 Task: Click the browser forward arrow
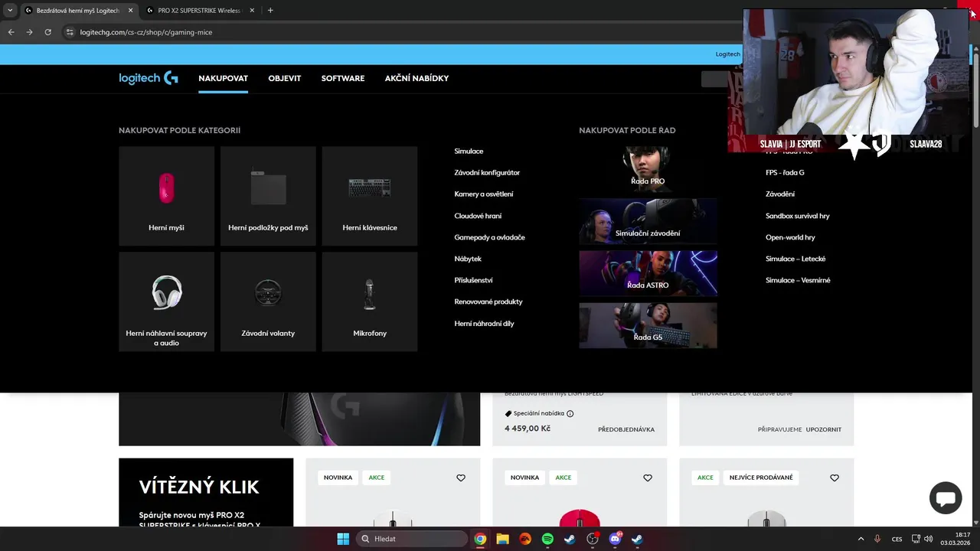point(29,32)
